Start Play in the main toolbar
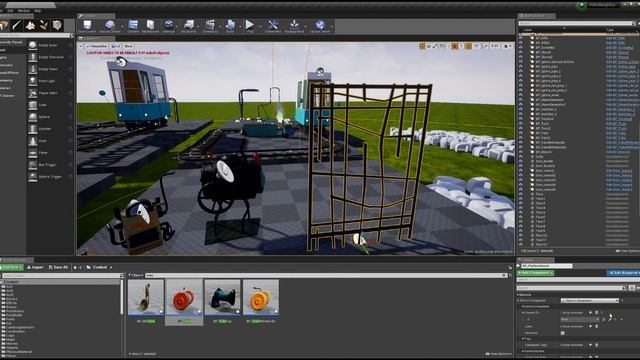The width and height of the screenshot is (640, 360). click(249, 25)
